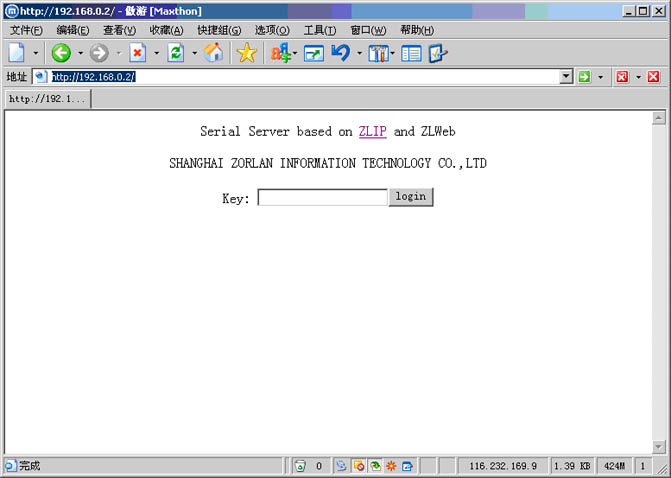Open the 收藏(A) menu

(x=166, y=30)
